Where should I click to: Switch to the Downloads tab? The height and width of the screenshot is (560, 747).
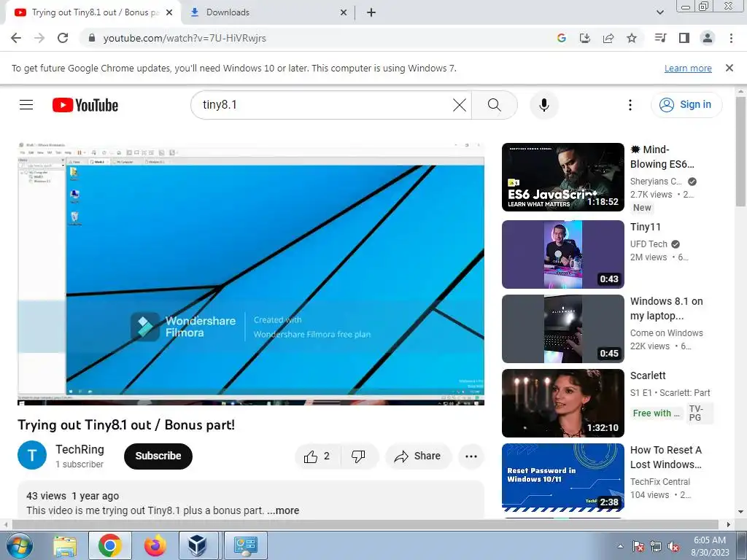267,12
